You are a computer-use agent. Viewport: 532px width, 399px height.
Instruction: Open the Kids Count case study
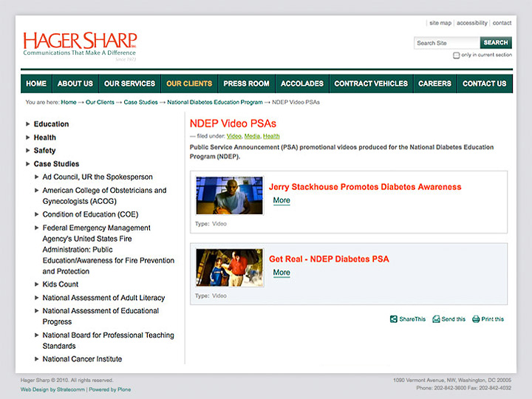(x=60, y=284)
